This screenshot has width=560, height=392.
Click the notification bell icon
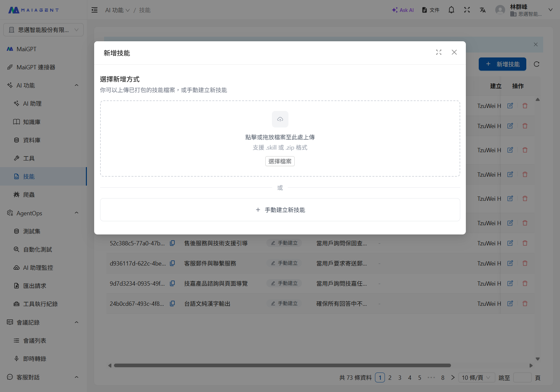451,10
